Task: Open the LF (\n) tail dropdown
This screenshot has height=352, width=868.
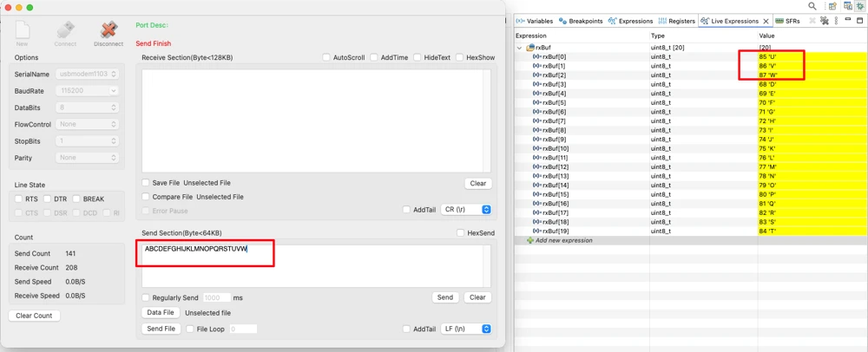Action: point(467,329)
